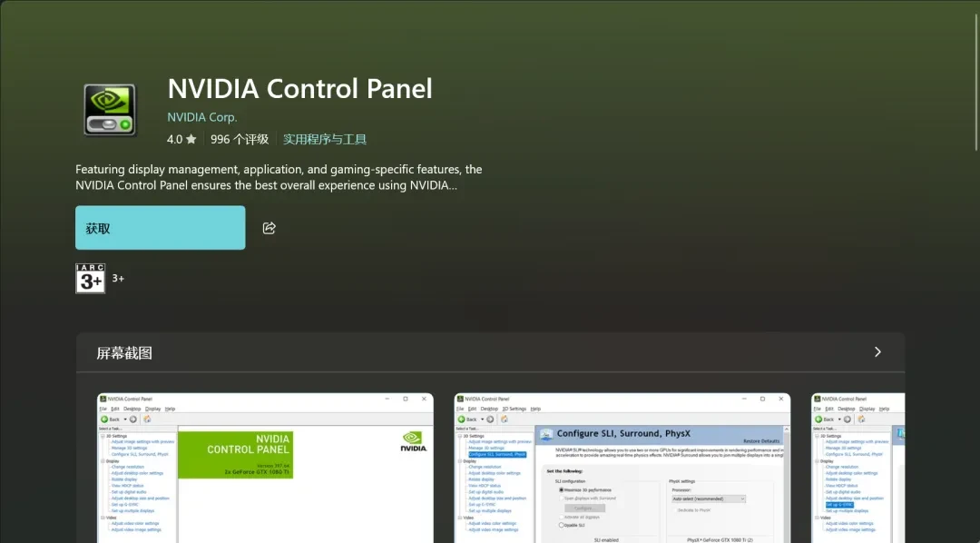
Task: View the 996 个评级 ratings count
Action: click(240, 139)
